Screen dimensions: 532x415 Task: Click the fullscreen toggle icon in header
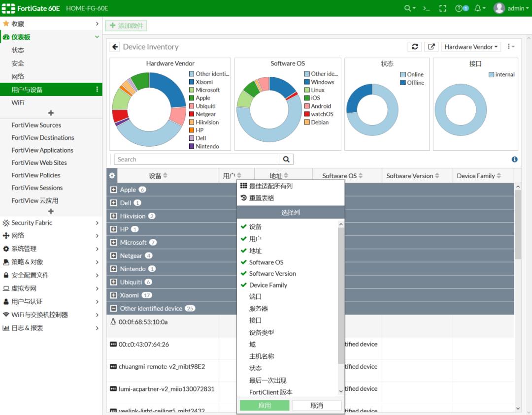click(x=442, y=8)
